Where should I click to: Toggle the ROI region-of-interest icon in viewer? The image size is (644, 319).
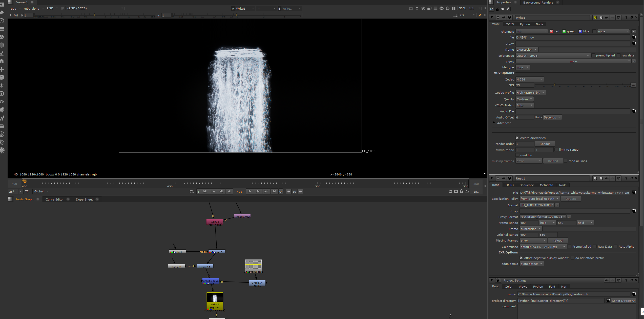(x=448, y=8)
